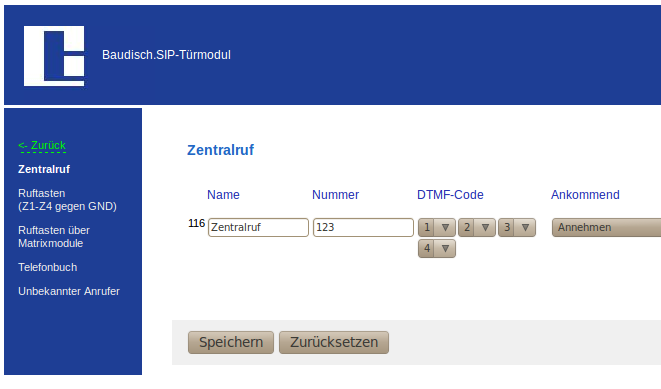Click the Baudisch logo in header
661x389 pixels.
pos(54,56)
